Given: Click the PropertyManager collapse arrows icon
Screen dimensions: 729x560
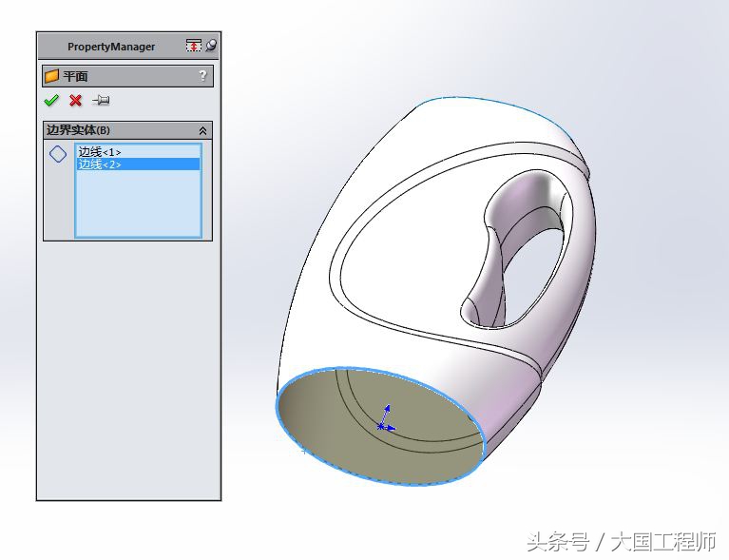Looking at the screenshot, I should (x=193, y=46).
